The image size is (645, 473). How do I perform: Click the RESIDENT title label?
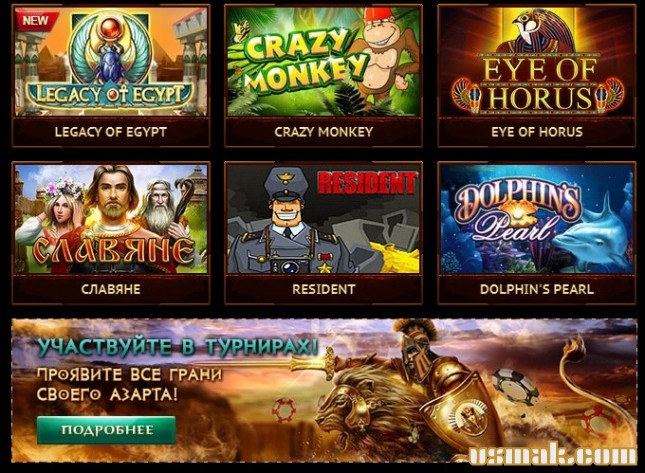pos(324,289)
